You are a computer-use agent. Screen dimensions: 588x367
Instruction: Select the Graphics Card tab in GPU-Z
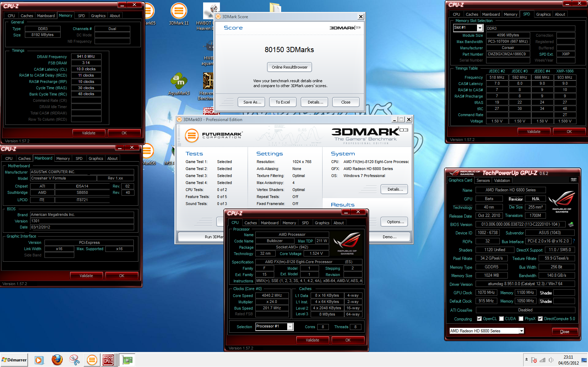(x=460, y=180)
